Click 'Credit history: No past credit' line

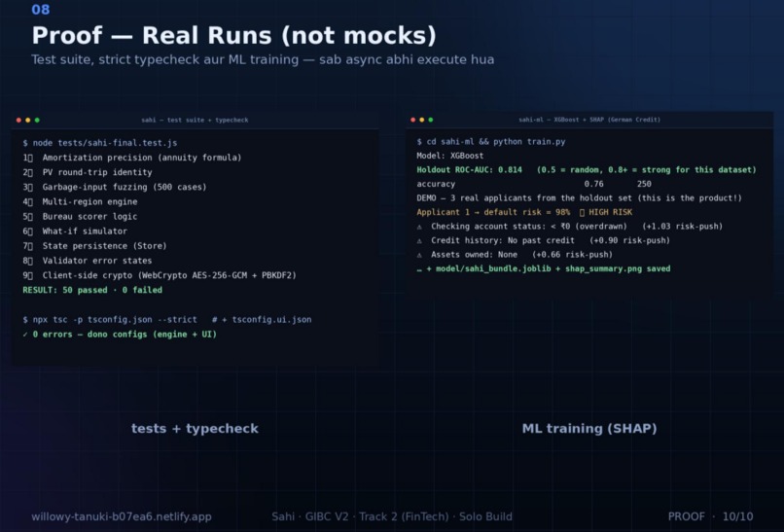point(543,240)
